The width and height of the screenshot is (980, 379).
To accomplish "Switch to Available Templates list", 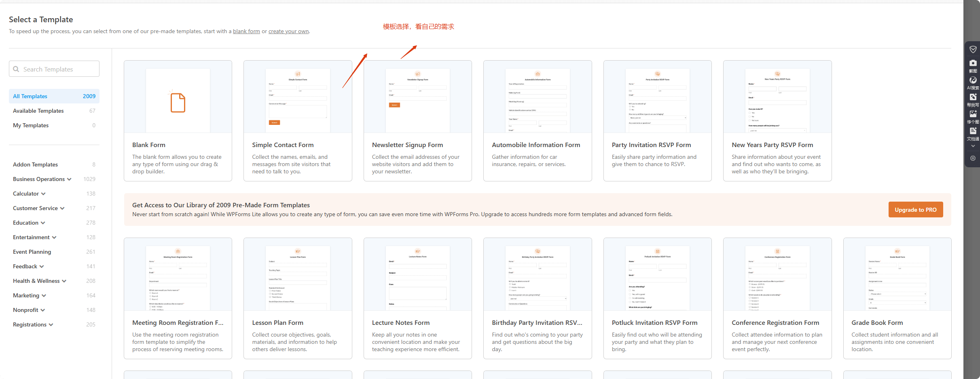I will pos(38,111).
